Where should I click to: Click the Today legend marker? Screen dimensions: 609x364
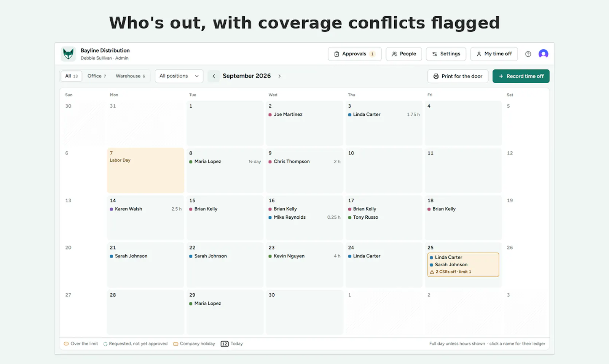tap(225, 344)
